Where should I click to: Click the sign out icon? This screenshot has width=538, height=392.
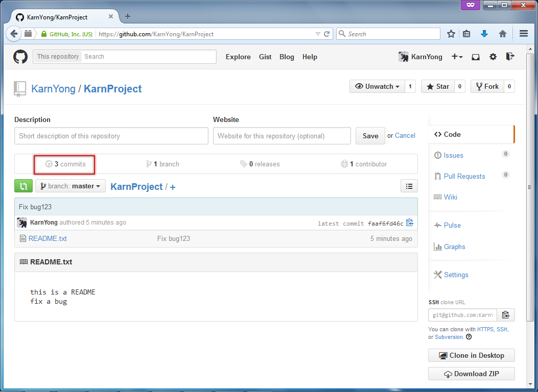point(509,57)
